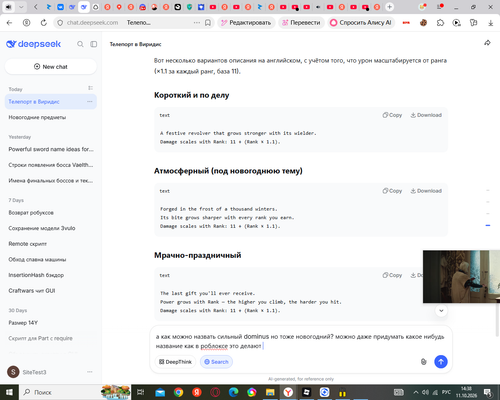Expand the tab list dropdown arrow
Image resolution: width=500 pixels, height=400 pixels.
click(21, 7)
